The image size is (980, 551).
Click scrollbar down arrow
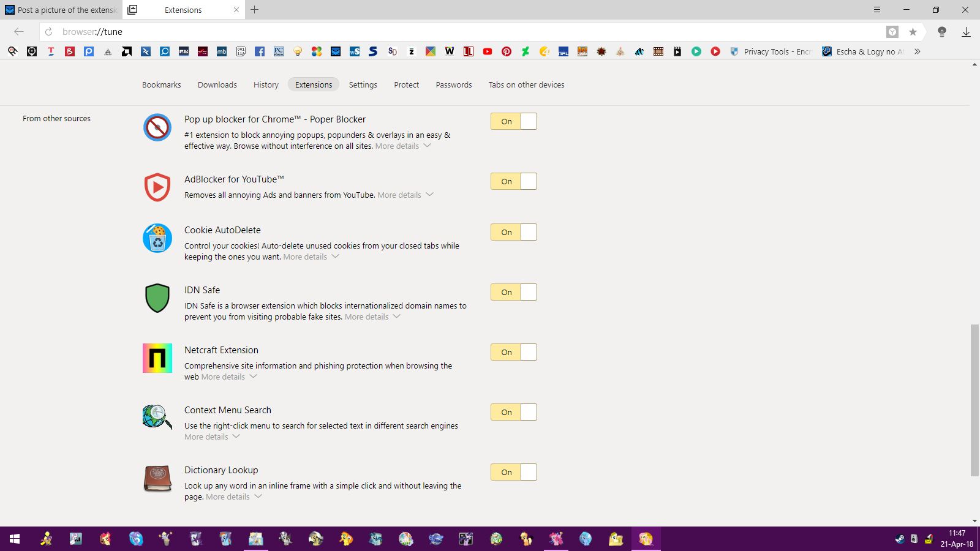click(x=974, y=521)
